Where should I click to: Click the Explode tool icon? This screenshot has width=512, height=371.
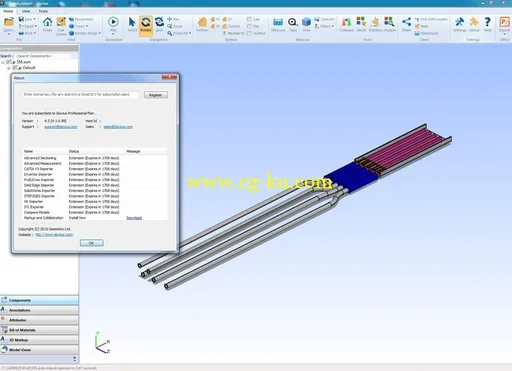(375, 24)
